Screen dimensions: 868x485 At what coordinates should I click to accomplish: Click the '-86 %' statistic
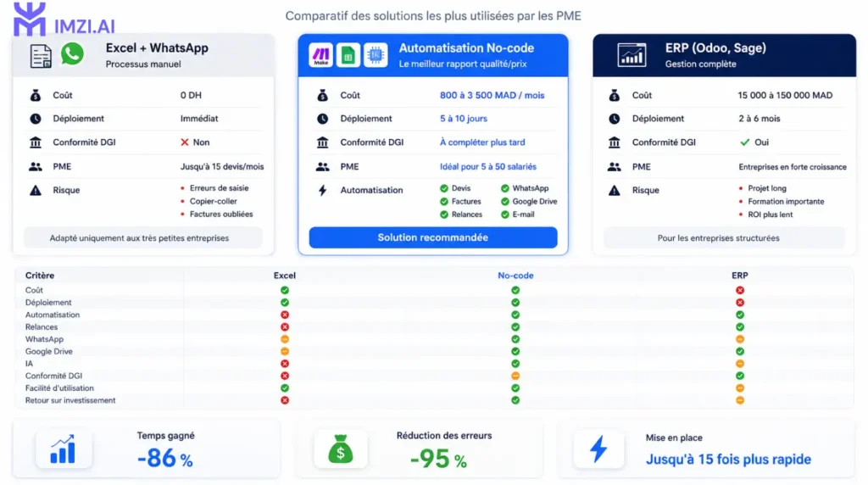pyautogui.click(x=165, y=459)
